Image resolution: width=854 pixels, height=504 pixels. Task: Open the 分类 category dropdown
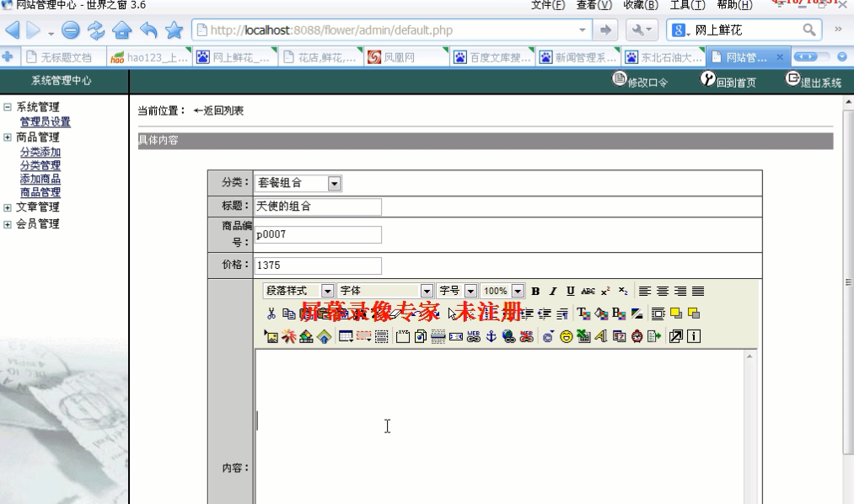(x=298, y=184)
